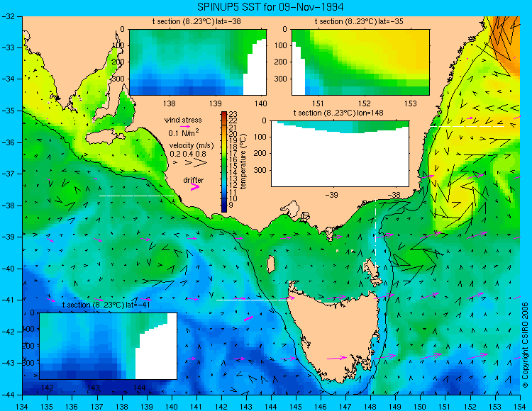Click the "9" tick on the color bar
The height and width of the screenshot is (411, 532).
[231, 205]
